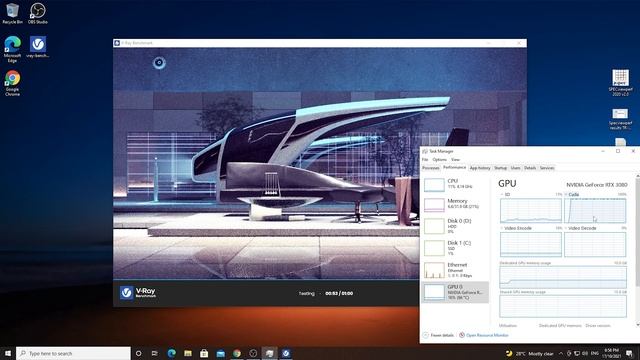Switch to the Users tab
The image size is (640, 360).
tap(516, 168)
